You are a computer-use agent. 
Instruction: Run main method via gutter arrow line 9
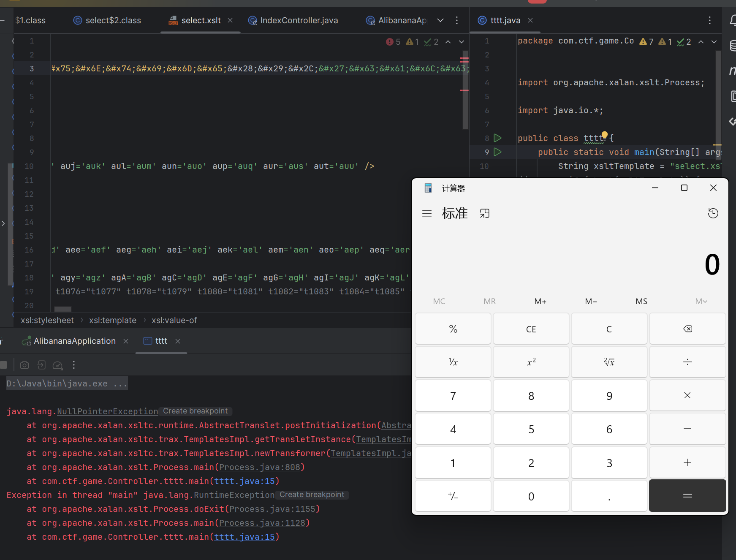(498, 152)
